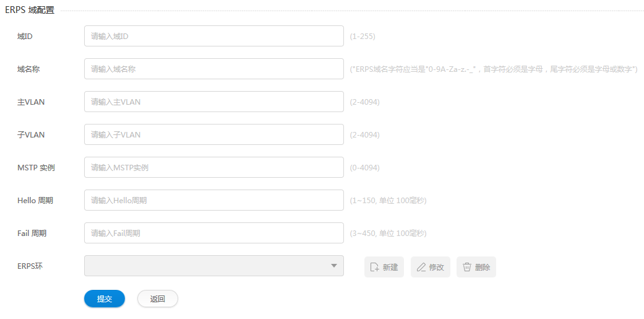Focus the MSTP实例 input field
Screen dimensions: 644x319
pos(214,167)
